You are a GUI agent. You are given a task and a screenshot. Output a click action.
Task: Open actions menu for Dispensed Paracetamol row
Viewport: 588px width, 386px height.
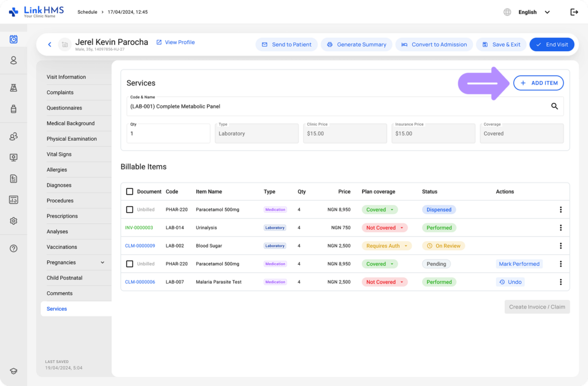[560, 210]
